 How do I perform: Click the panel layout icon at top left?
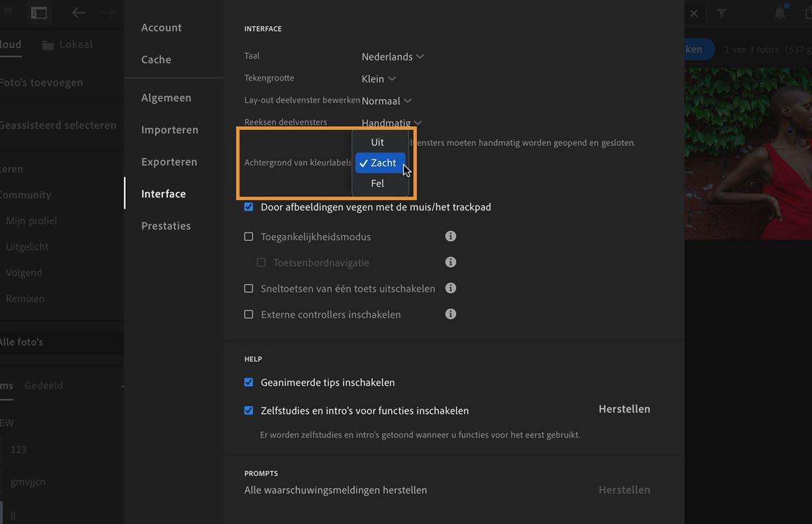click(x=39, y=13)
